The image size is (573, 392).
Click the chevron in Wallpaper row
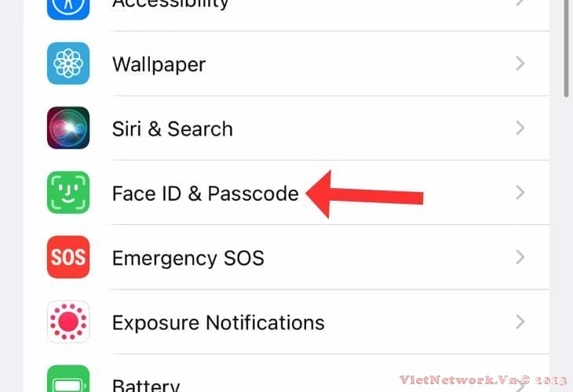[520, 64]
